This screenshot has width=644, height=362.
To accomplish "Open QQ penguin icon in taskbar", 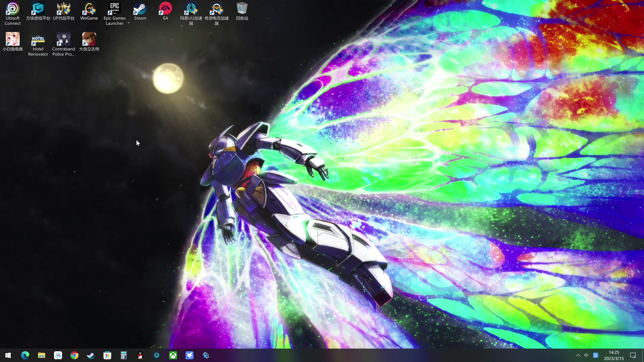I will [140, 355].
